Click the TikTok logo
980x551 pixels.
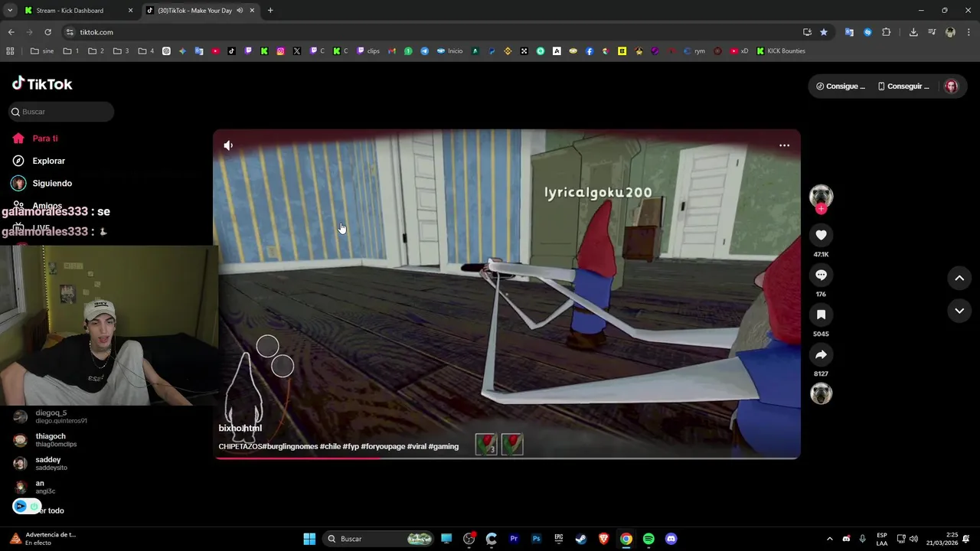click(x=42, y=83)
